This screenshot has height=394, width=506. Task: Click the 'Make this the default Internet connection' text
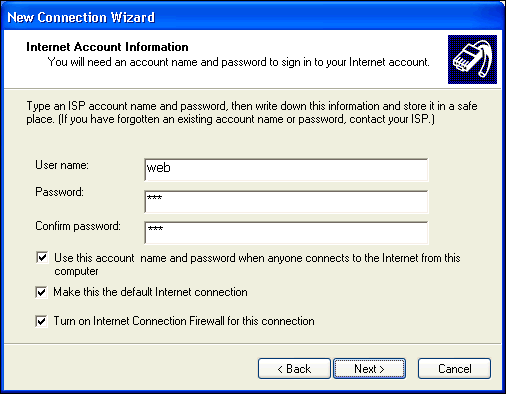[150, 292]
